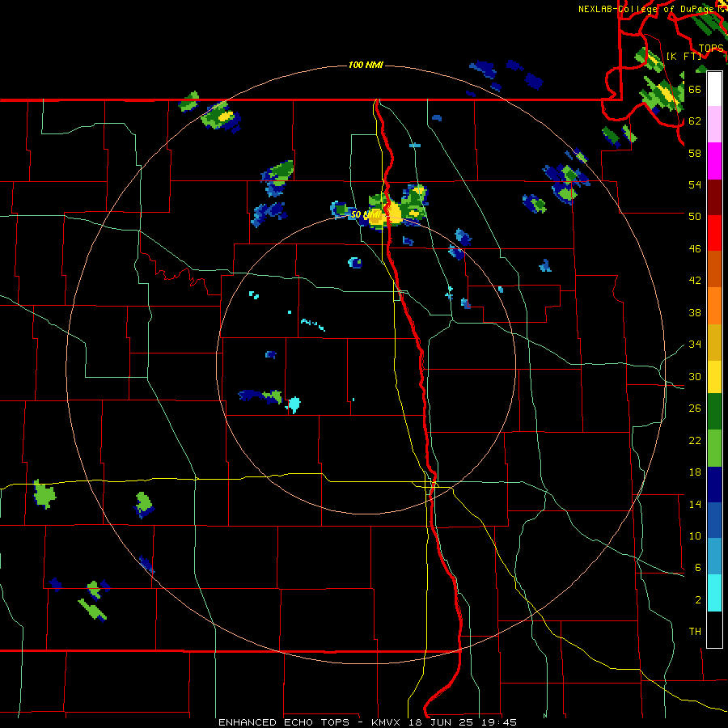This screenshot has height=728, width=728.
Task: Click legend value 14
Action: (695, 504)
